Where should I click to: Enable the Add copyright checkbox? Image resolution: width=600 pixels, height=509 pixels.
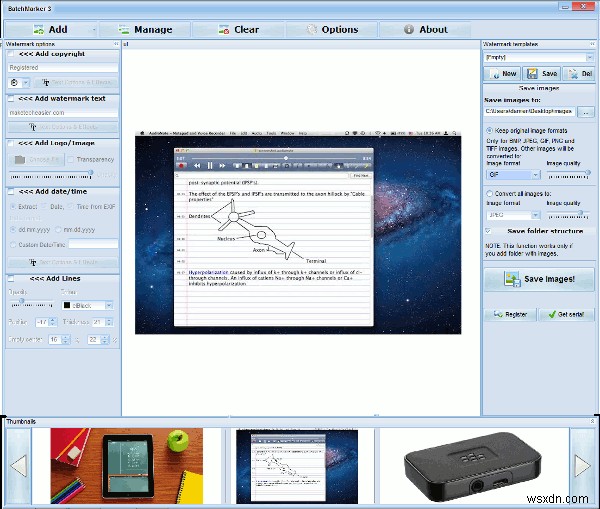pyautogui.click(x=11, y=54)
